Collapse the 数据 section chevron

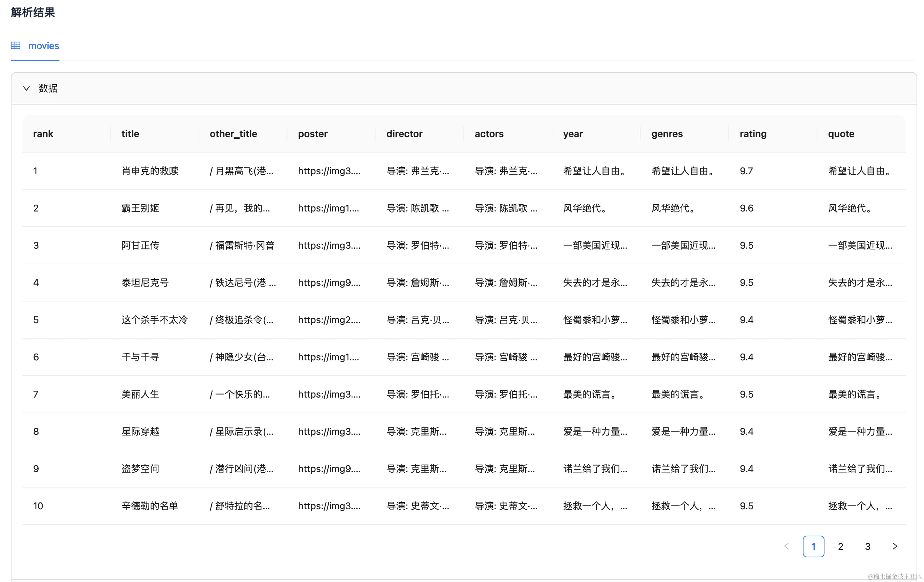click(x=26, y=89)
